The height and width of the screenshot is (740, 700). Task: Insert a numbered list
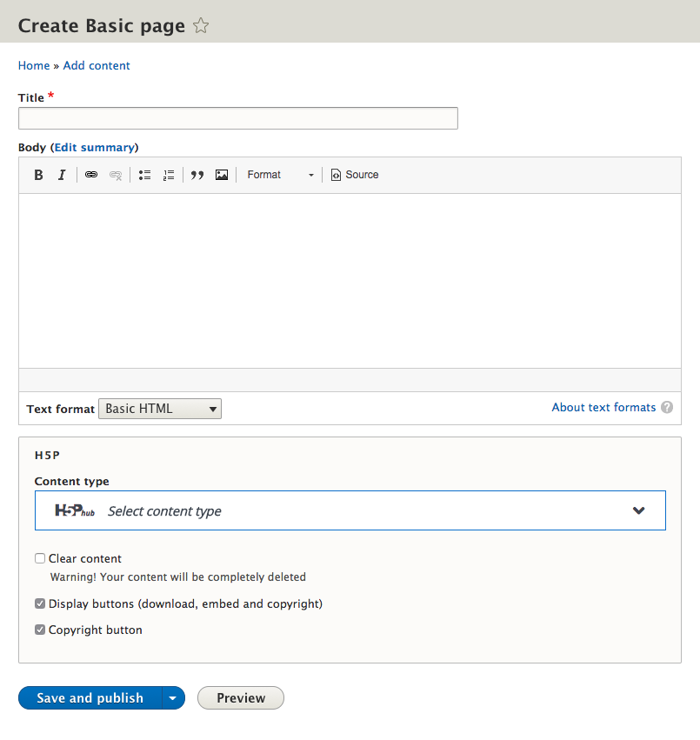tap(169, 175)
